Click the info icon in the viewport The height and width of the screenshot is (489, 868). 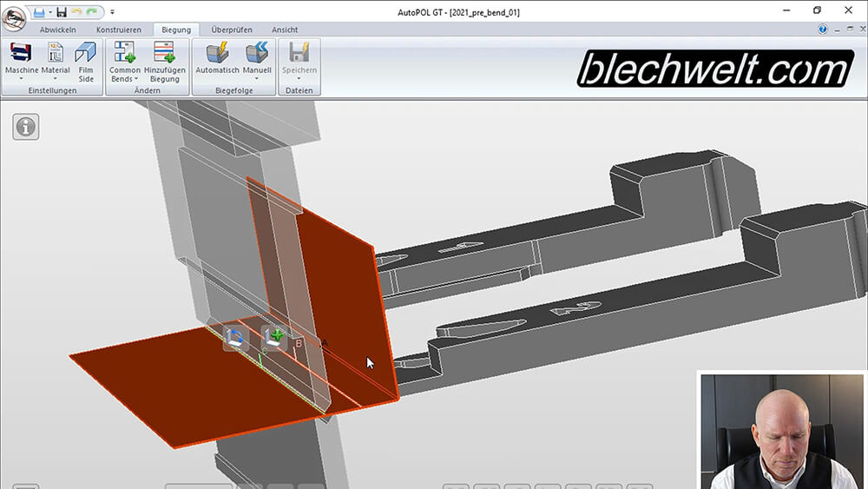point(26,127)
